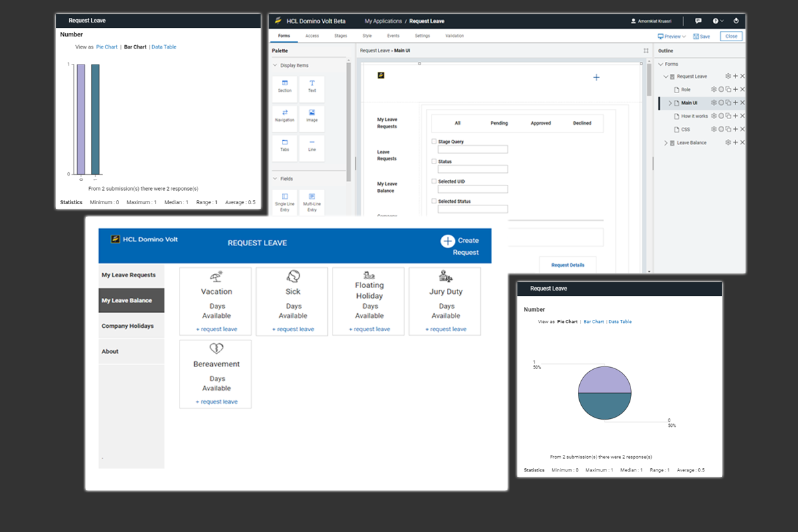Add the Tabs item from the Palette
The image size is (798, 532).
pos(285,148)
